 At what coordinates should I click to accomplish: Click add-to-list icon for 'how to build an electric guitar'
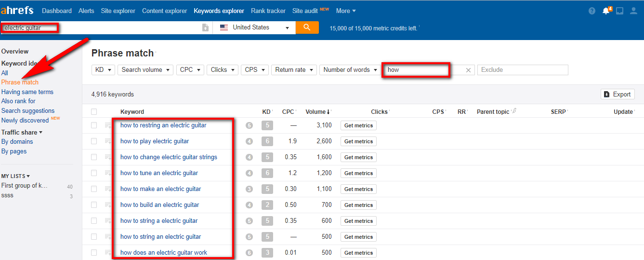(108, 205)
